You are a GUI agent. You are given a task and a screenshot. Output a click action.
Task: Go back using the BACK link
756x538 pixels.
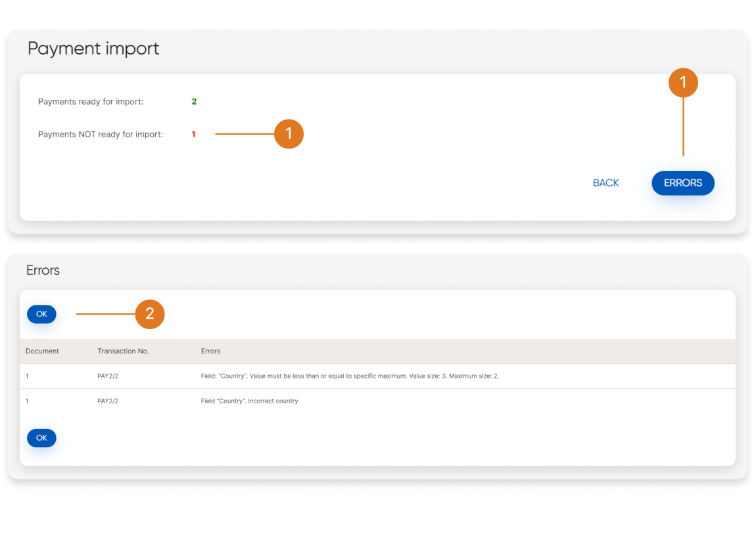(605, 183)
